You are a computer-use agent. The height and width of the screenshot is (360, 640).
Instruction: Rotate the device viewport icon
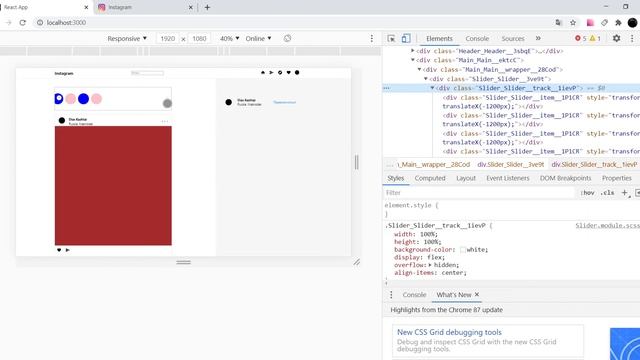click(287, 38)
